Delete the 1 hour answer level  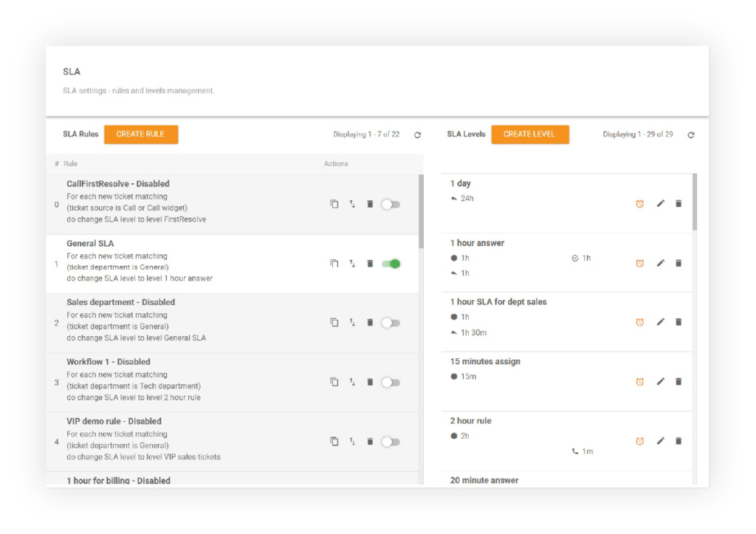678,264
